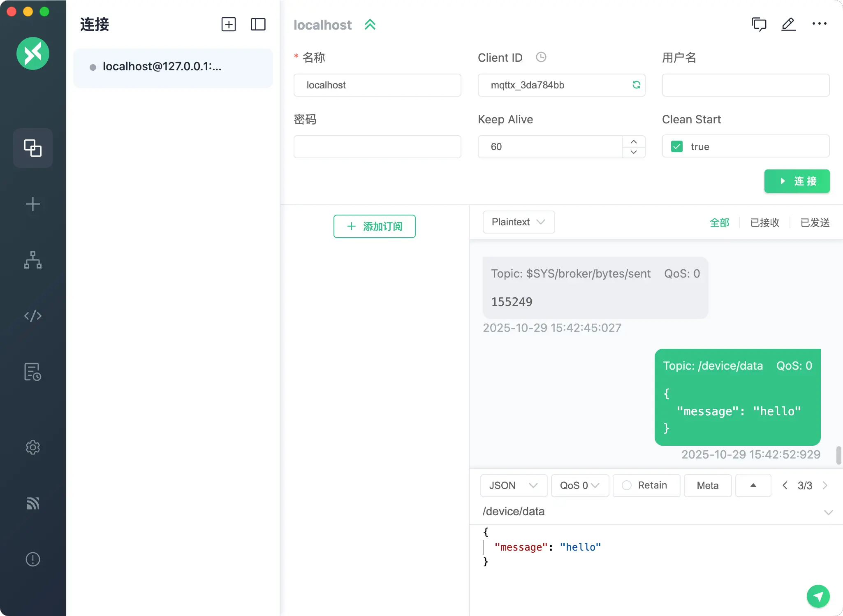Switch to the 已发送 messages tab
Image resolution: width=843 pixels, height=616 pixels.
click(x=815, y=222)
